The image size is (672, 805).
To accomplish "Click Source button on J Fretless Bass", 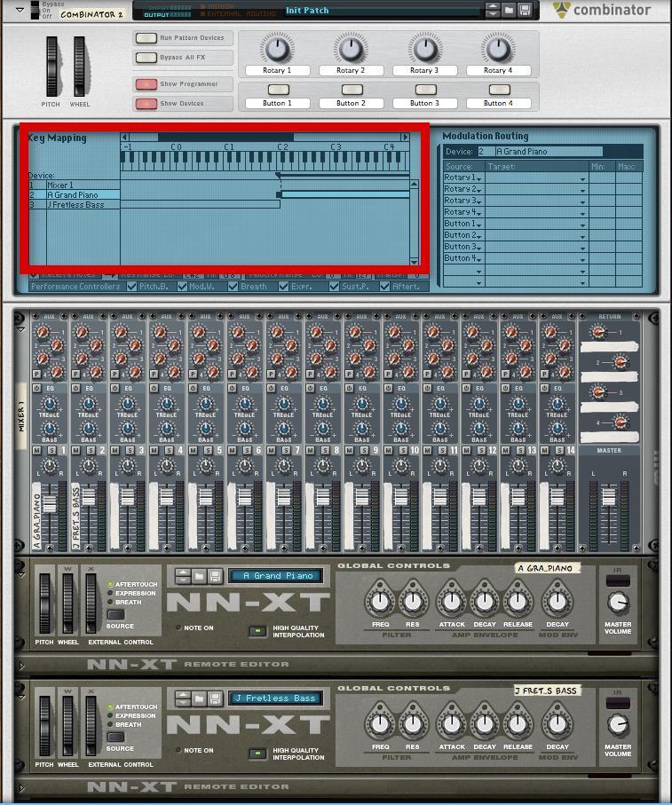I will pyautogui.click(x=116, y=737).
